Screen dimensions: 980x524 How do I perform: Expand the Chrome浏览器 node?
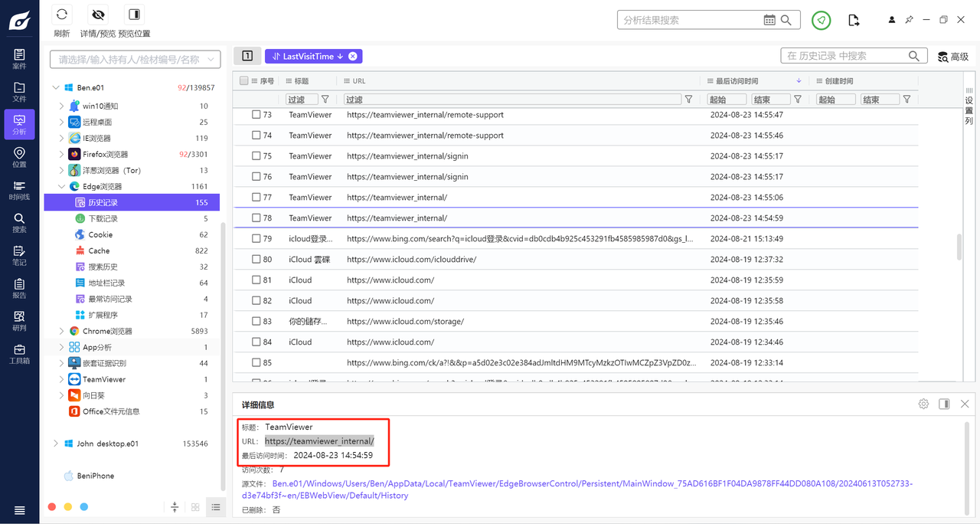click(x=62, y=332)
